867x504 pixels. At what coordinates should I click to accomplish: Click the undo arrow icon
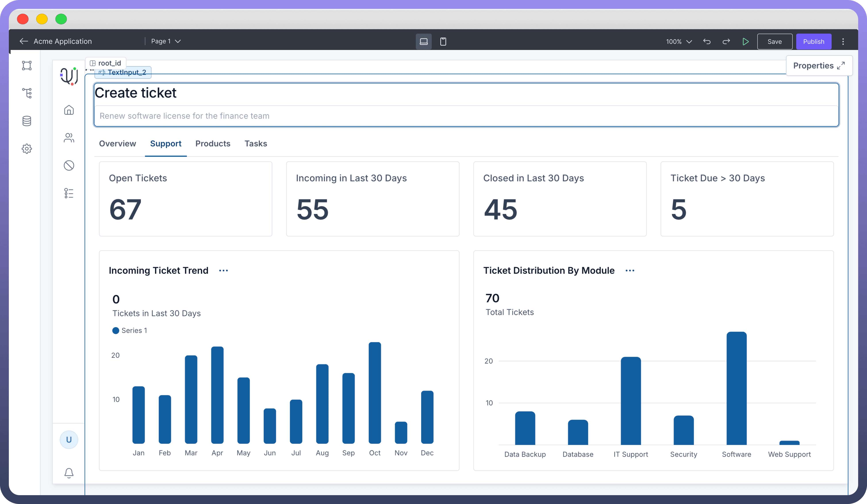tap(707, 42)
